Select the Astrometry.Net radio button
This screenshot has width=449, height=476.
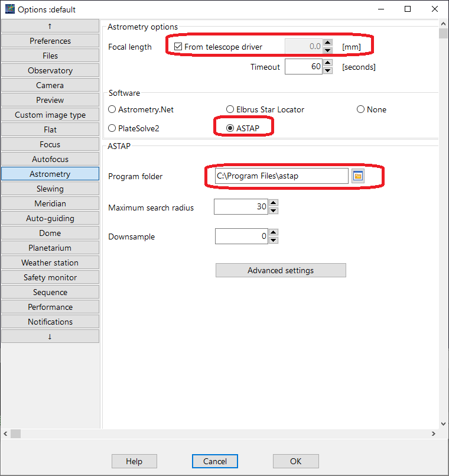(112, 109)
